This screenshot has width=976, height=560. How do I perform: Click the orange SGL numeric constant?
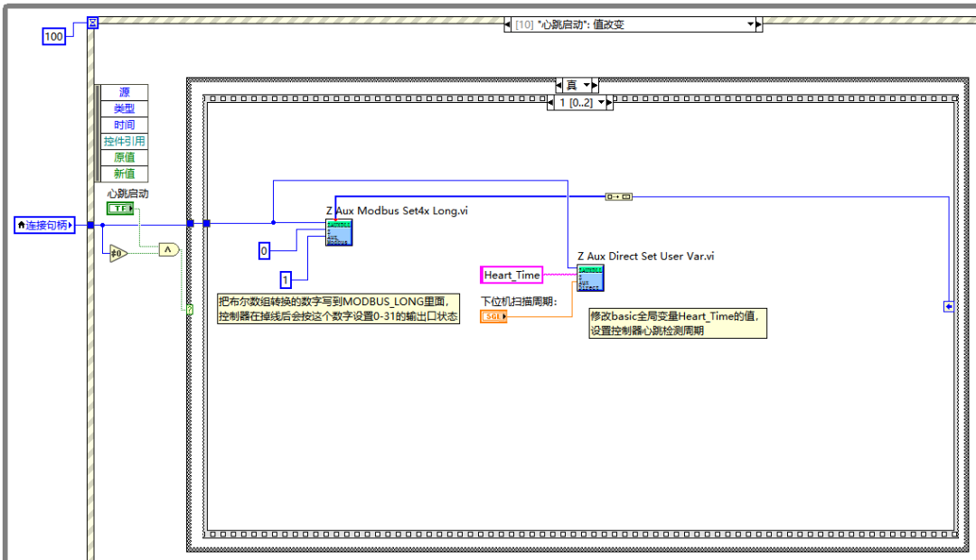[x=493, y=317]
